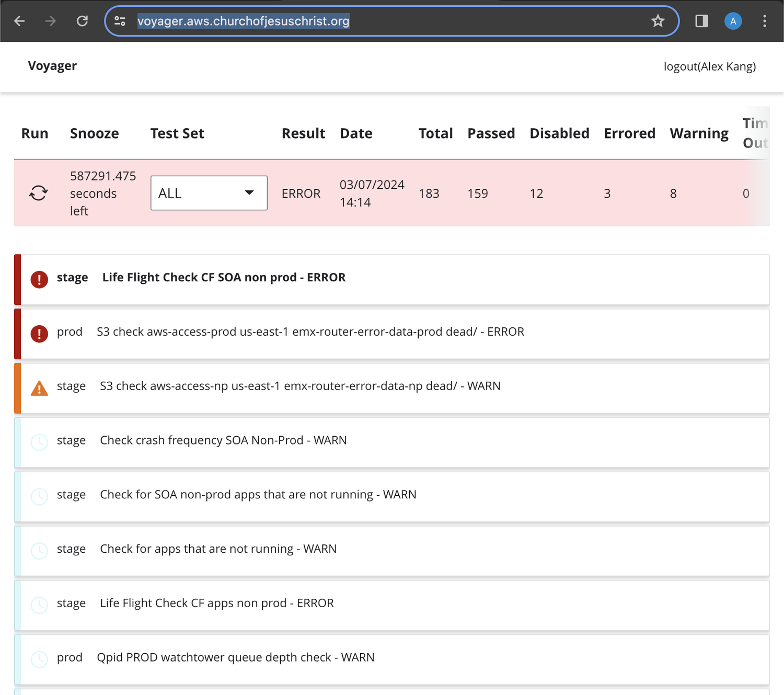
Task: Open the browser side panel icon
Action: click(701, 21)
